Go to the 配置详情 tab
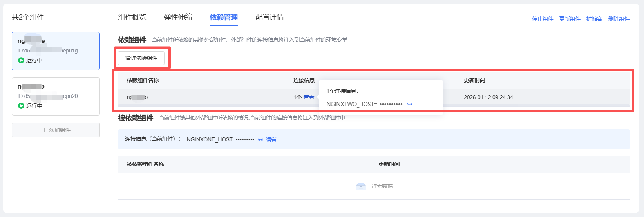The image size is (644, 217). click(x=270, y=17)
